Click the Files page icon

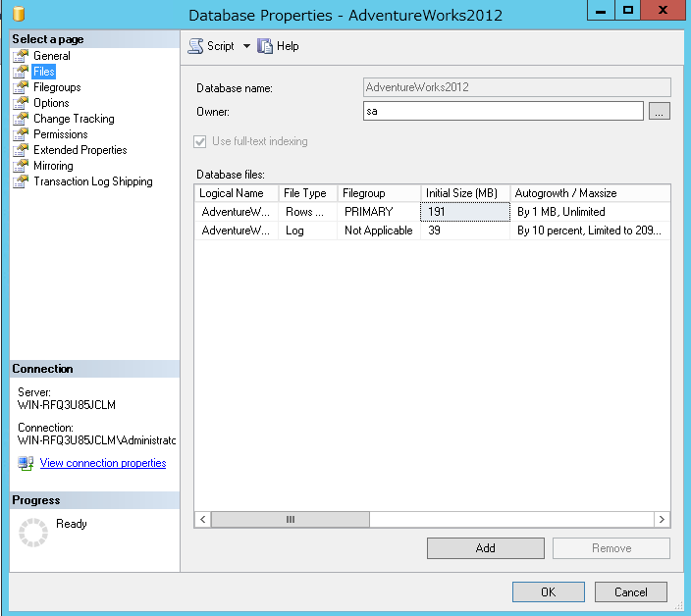(x=21, y=72)
